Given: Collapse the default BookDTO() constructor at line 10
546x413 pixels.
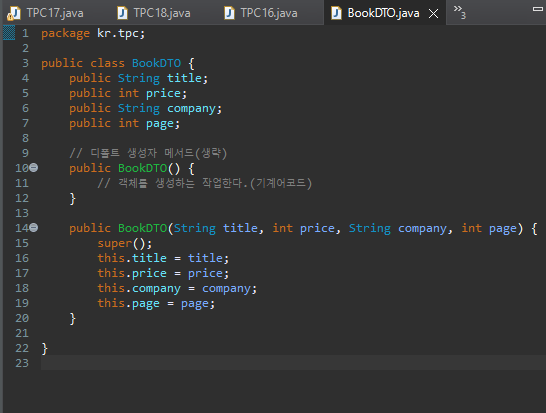Looking at the screenshot, I should 33,168.
